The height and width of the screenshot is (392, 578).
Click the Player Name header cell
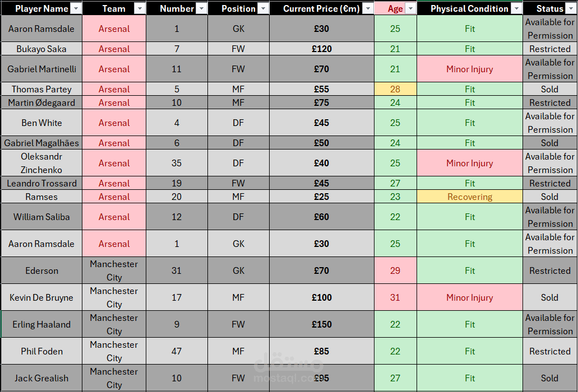coord(41,8)
